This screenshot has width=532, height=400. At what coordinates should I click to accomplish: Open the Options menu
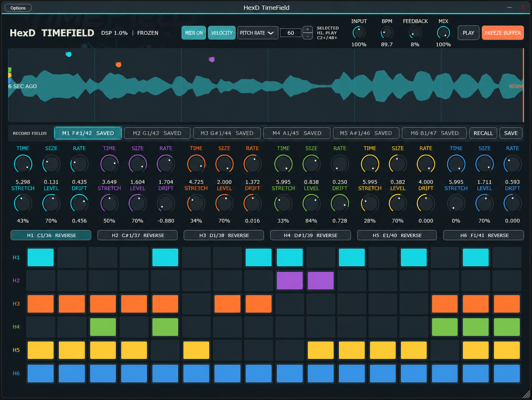(18, 8)
